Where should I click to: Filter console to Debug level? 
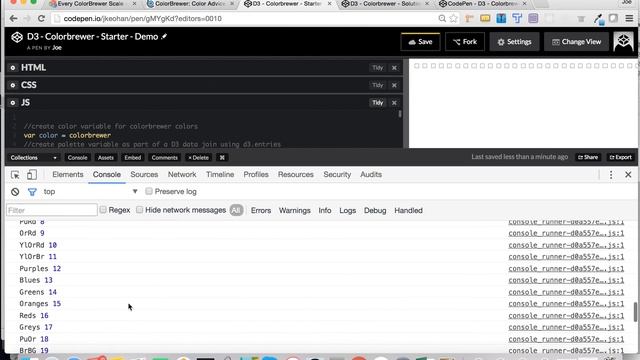coord(375,210)
